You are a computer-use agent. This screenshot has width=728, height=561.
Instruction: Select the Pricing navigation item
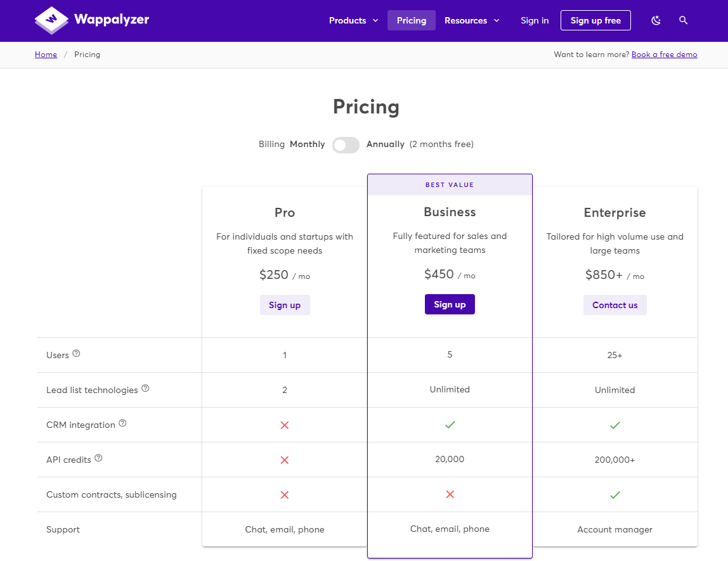tap(411, 20)
